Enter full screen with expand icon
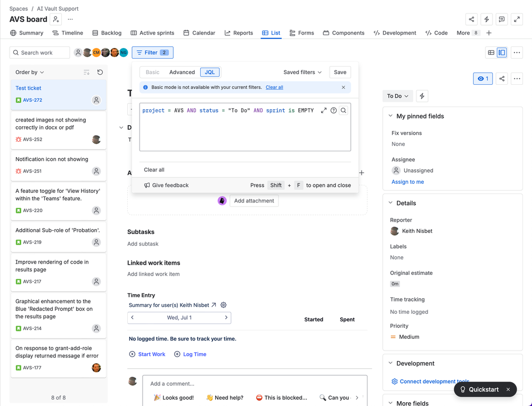 [x=517, y=19]
